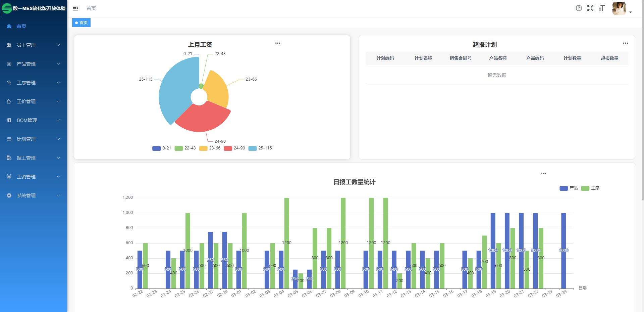The image size is (644, 312).
Task: Switch to the 首页 tab tag
Action: 82,23
